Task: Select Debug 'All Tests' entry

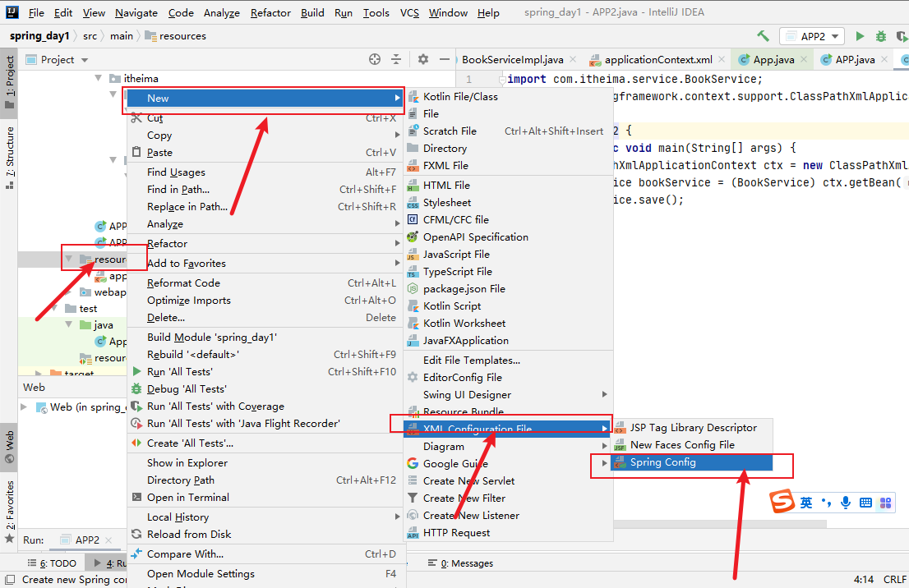Action: (x=265, y=388)
